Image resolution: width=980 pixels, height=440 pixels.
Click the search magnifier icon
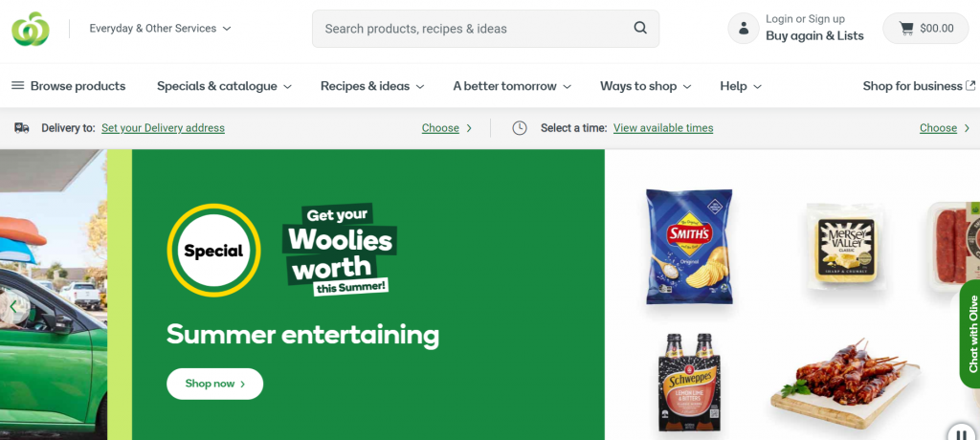[640, 28]
